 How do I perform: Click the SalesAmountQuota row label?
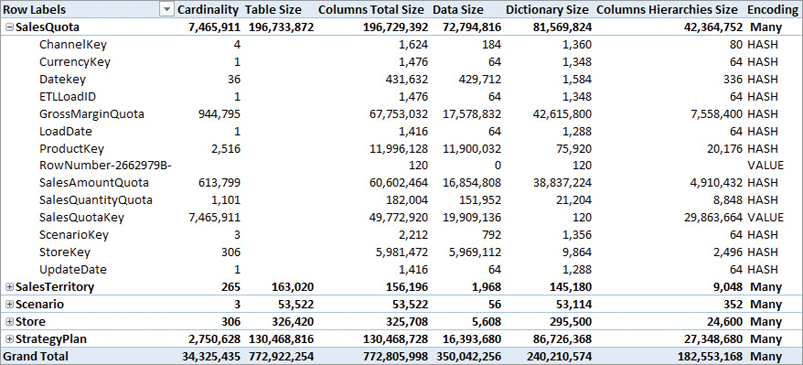94,183
